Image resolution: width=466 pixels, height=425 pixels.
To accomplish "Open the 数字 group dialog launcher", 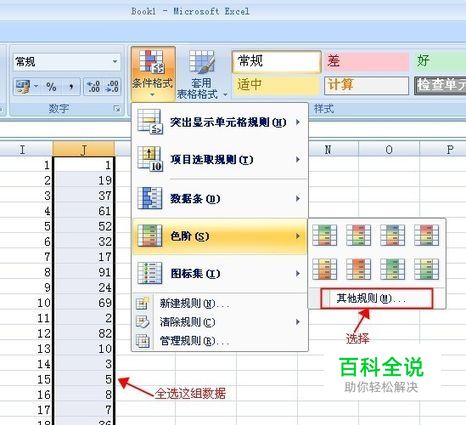I will point(117,109).
